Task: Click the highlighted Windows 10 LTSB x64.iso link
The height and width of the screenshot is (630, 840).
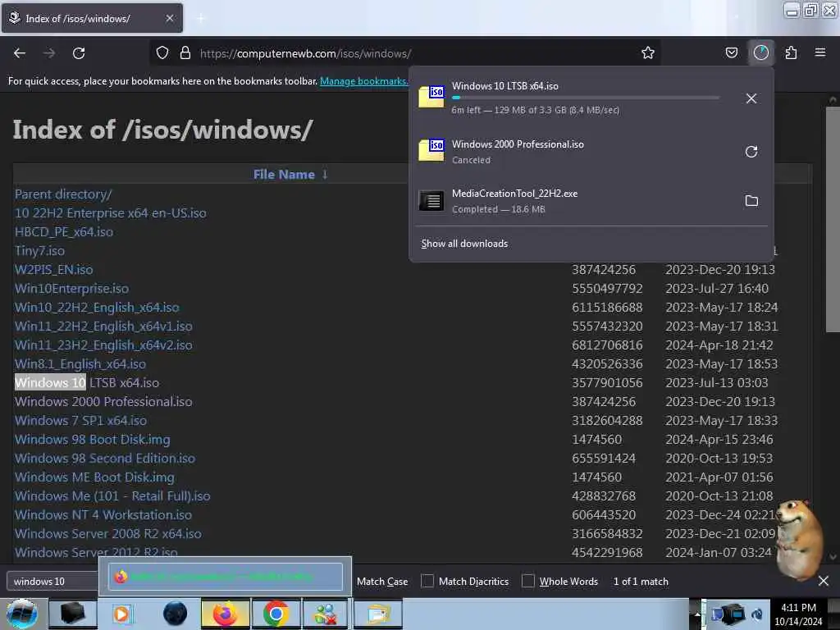Action: coord(87,382)
